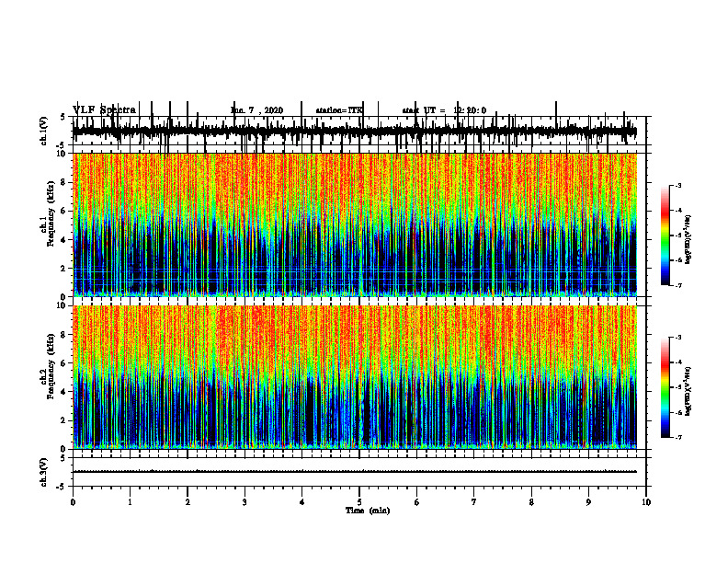Click ch.2 frequency axis tick "4"

(63, 392)
